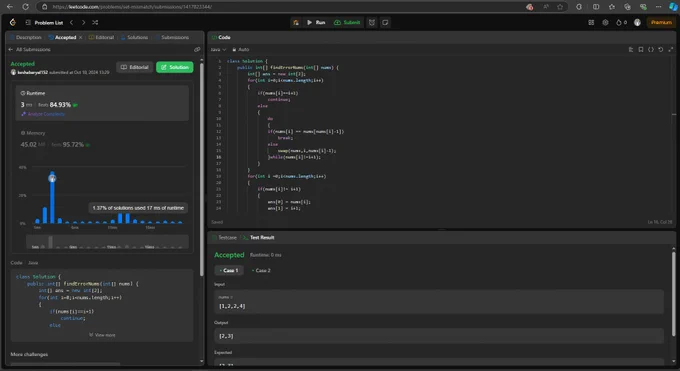Open the layout manager grid icon
Image resolution: width=680 pixels, height=371 pixels.
(x=591, y=23)
